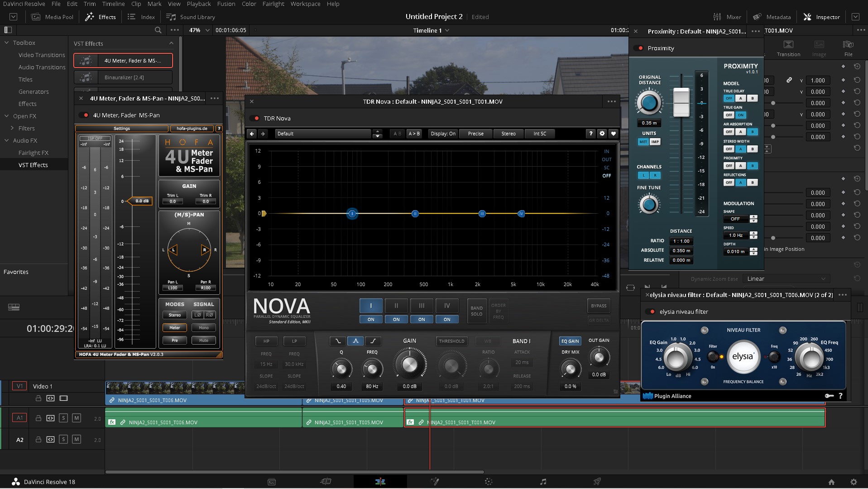Screen dimensions: 868x489
Task: Open TDR Nova settings gear
Action: 602,134
